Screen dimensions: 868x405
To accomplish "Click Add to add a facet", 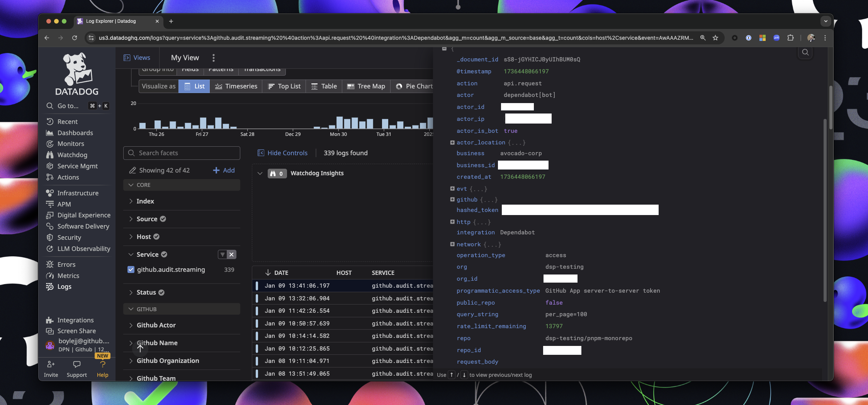I will click(224, 170).
